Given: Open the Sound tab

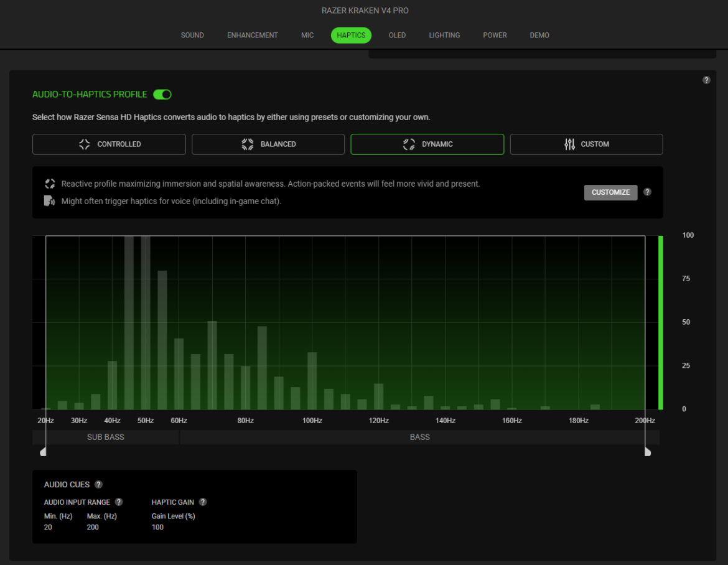Looking at the screenshot, I should point(192,35).
